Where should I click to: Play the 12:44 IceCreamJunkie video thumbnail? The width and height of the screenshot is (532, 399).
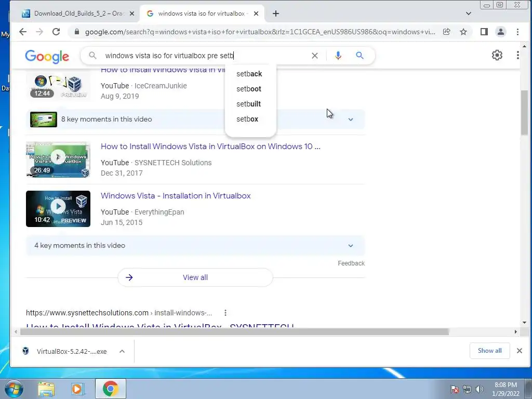(58, 86)
